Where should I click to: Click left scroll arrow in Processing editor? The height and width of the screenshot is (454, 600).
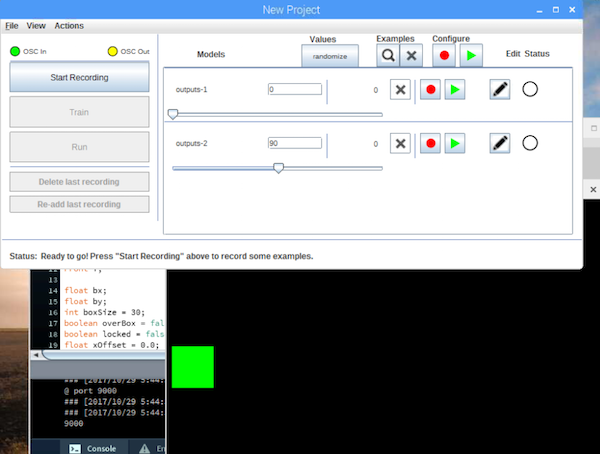pos(36,355)
